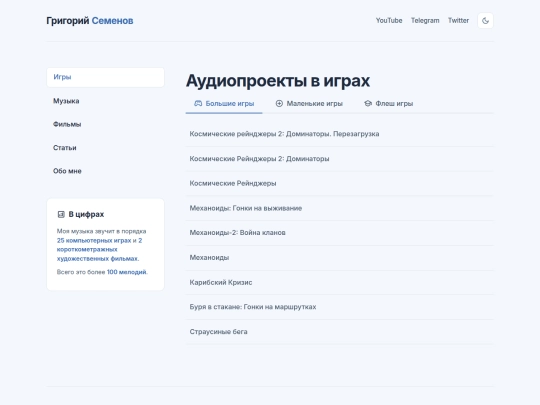Open the Музыка sidebar section

point(105,101)
